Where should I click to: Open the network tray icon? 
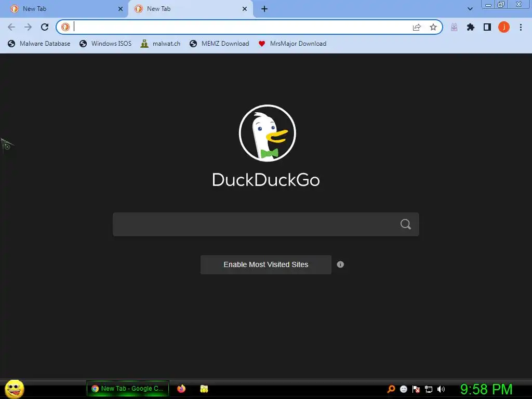[429, 389]
